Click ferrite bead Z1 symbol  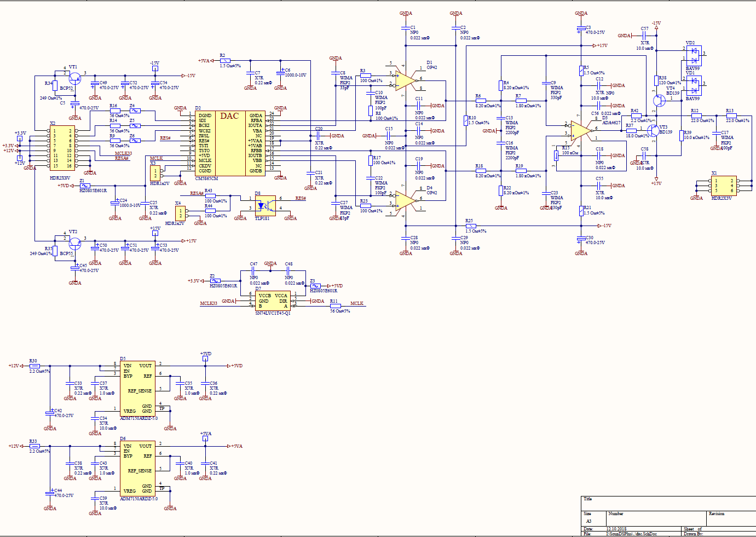(84, 186)
